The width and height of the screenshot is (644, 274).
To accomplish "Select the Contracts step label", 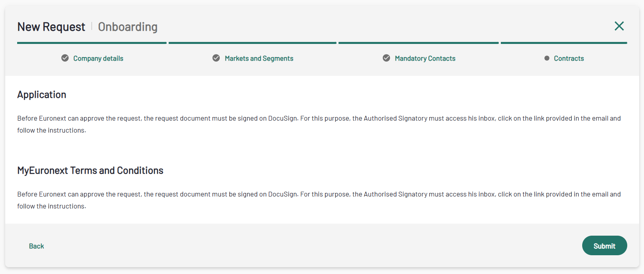I will [x=569, y=58].
